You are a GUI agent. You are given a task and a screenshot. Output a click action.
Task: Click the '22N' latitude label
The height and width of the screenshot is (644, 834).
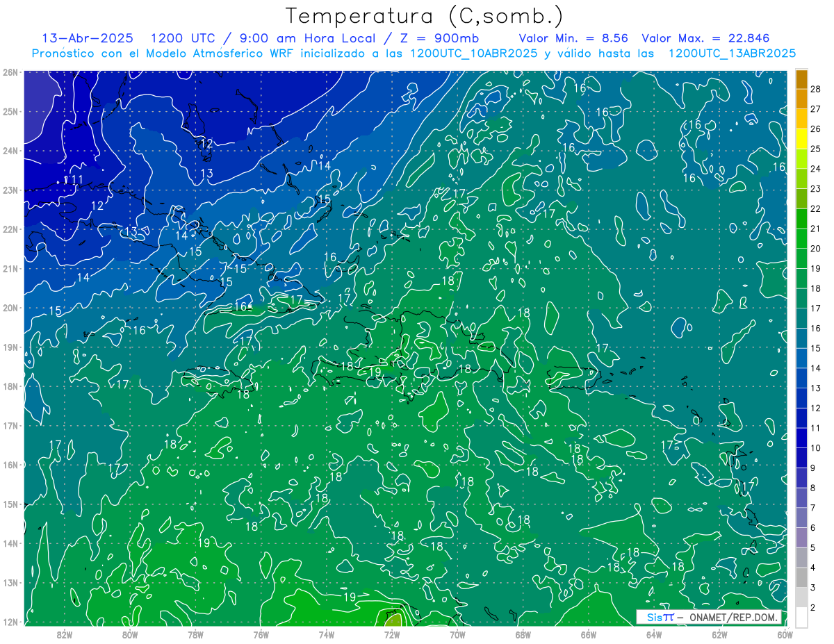(x=10, y=229)
